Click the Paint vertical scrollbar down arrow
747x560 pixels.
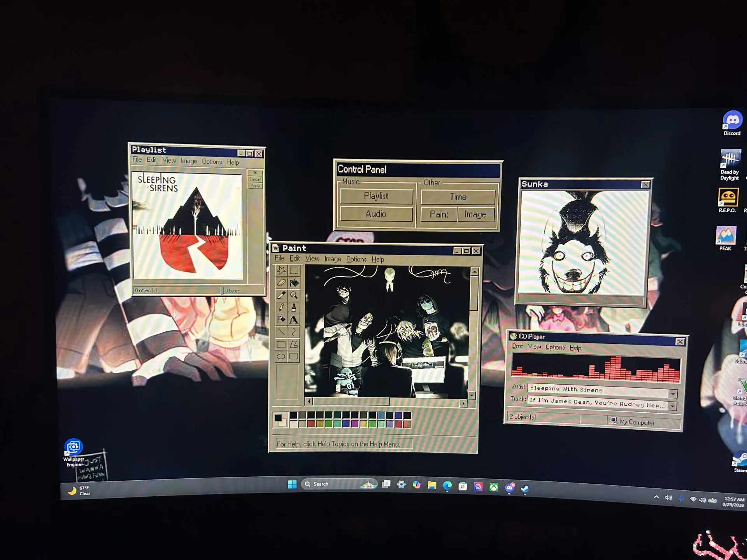click(x=472, y=395)
